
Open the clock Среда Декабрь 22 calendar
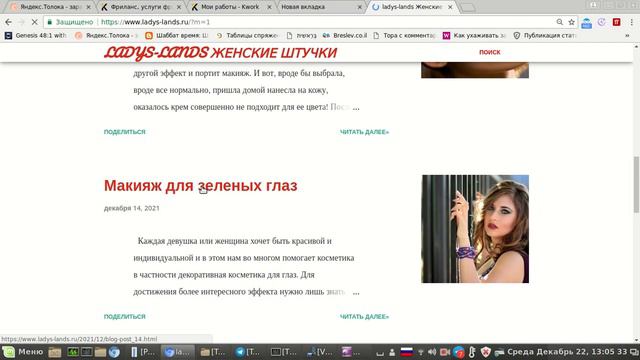[x=567, y=352]
